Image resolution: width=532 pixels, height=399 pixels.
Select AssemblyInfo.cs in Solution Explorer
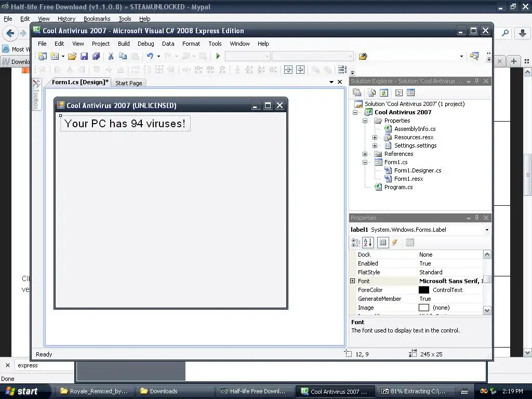click(415, 129)
